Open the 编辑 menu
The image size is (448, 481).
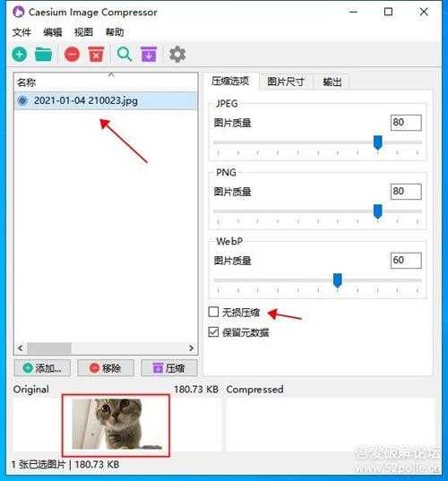pyautogui.click(x=53, y=32)
